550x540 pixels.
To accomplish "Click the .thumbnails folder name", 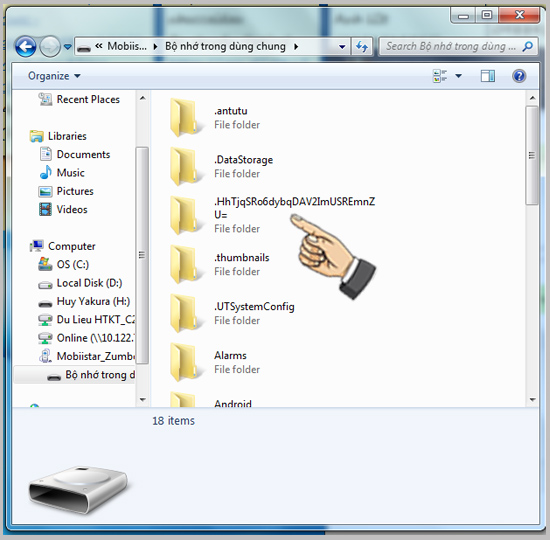I will (242, 258).
